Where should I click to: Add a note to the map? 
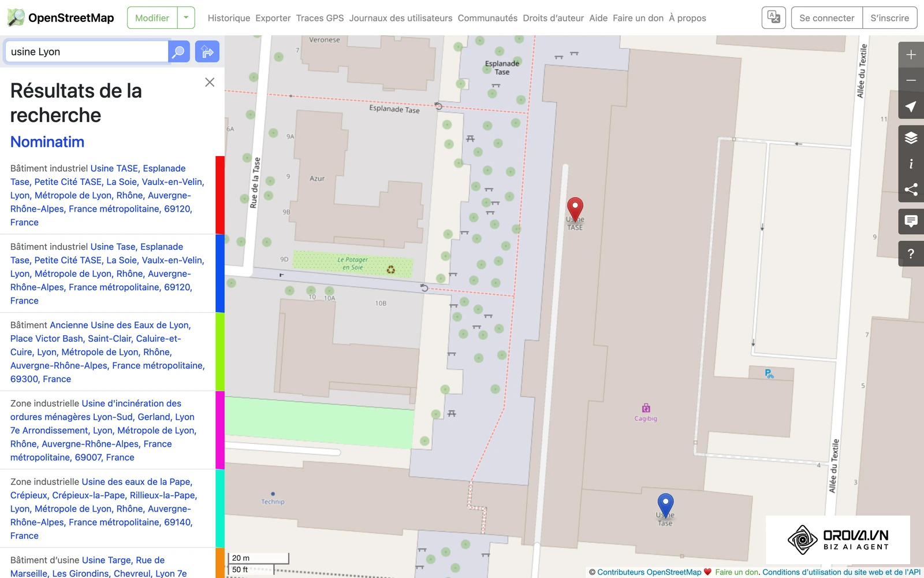coord(911,221)
